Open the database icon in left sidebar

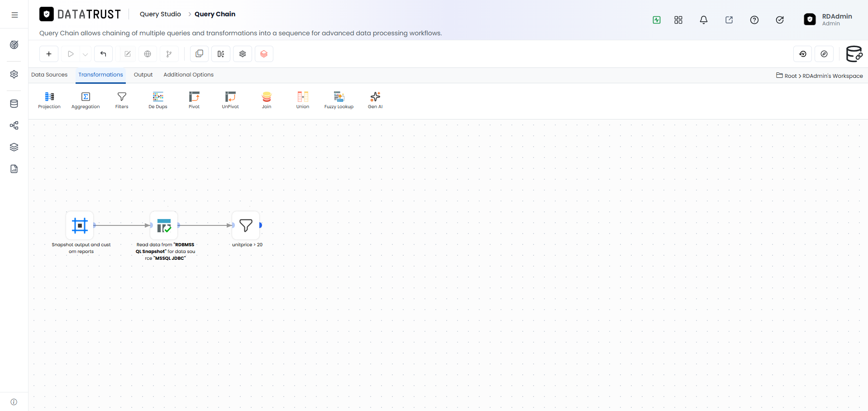(14, 104)
